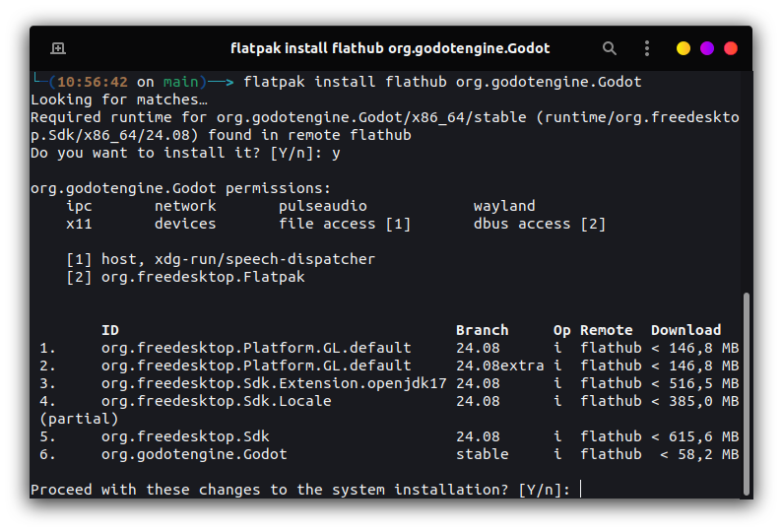Viewport: 782px width, 532px height.
Task: Click the terminal vertical scrollbar thumb
Action: 747,393
